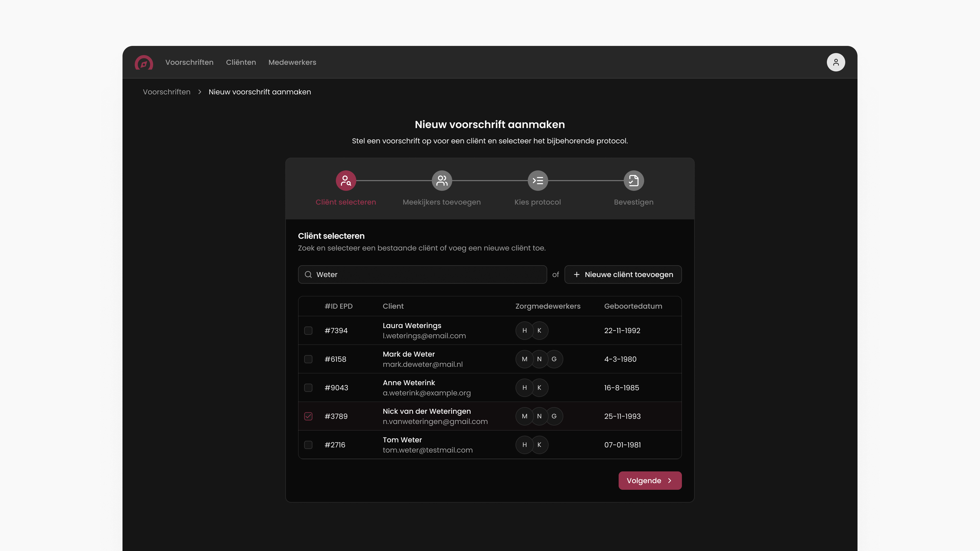Screen dimensions: 980x551
Task: Open the user profile avatar
Action: [836, 62]
